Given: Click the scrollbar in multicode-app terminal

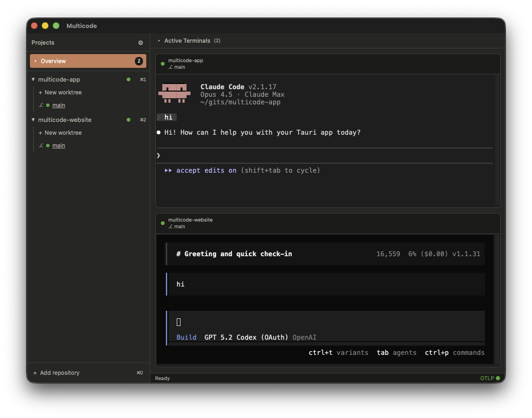Looking at the screenshot, I should pyautogui.click(x=497, y=139).
